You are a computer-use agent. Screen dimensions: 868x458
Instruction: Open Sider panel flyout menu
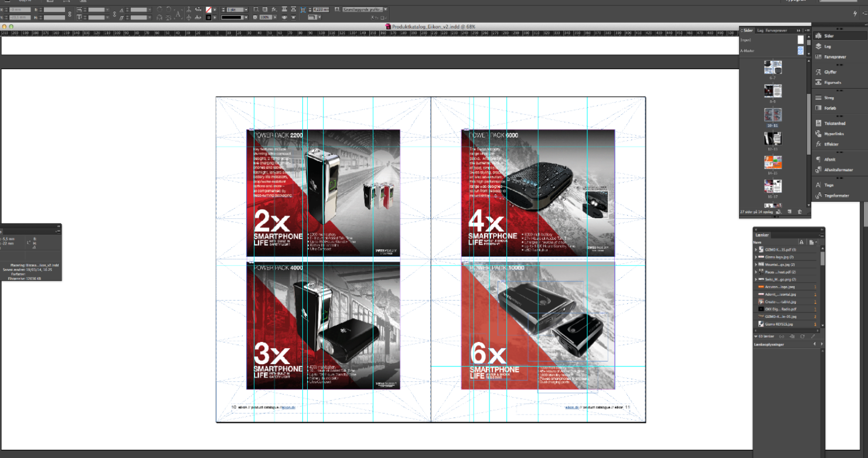(x=806, y=30)
